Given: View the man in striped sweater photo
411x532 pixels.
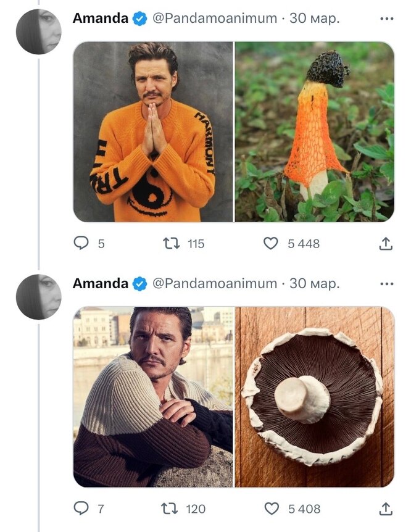Looking at the screenshot, I should point(153,397).
